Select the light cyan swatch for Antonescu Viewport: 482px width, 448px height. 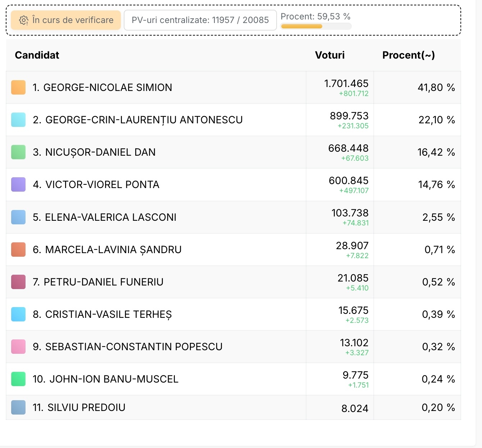(x=18, y=120)
